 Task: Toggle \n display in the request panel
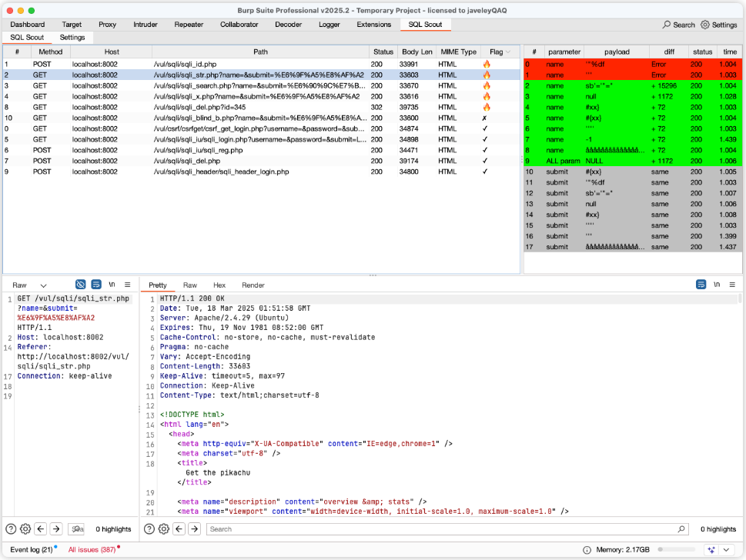coord(112,285)
